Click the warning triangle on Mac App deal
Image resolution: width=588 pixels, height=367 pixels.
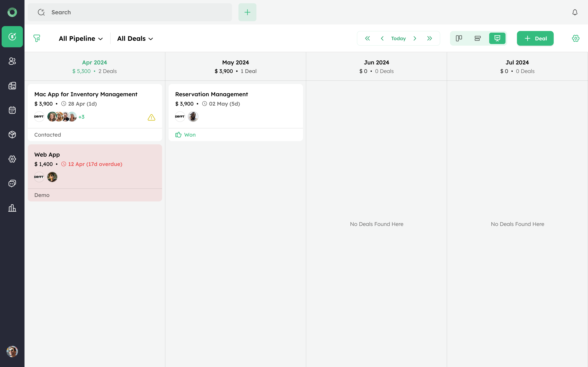click(x=151, y=117)
